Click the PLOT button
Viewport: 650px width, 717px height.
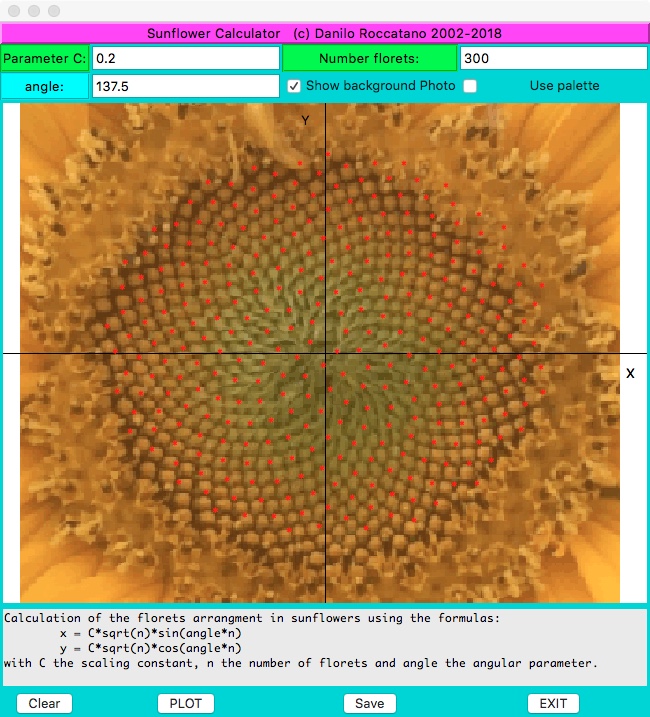[186, 703]
